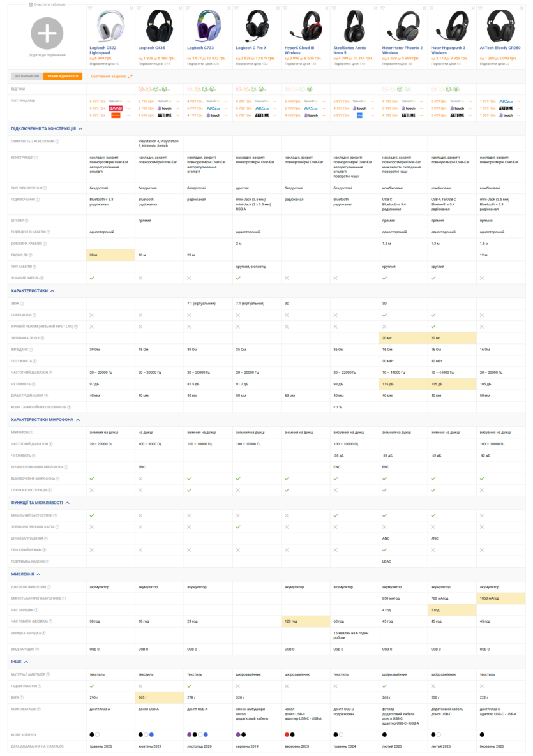533x756 pixels.
Task: Add Hator Hyperpunk 3 Wireless to favorites
Action: 432,8
